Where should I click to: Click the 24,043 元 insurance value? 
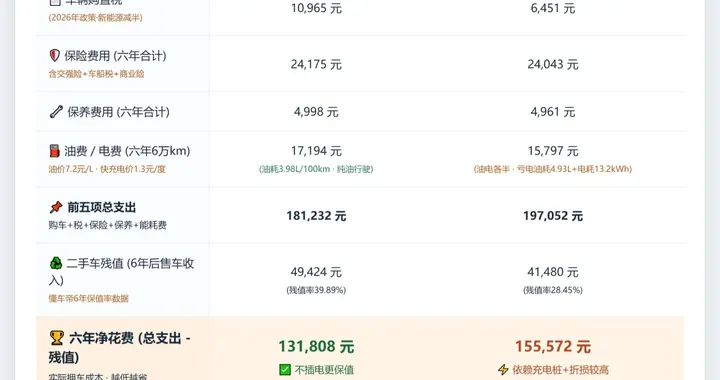(553, 64)
